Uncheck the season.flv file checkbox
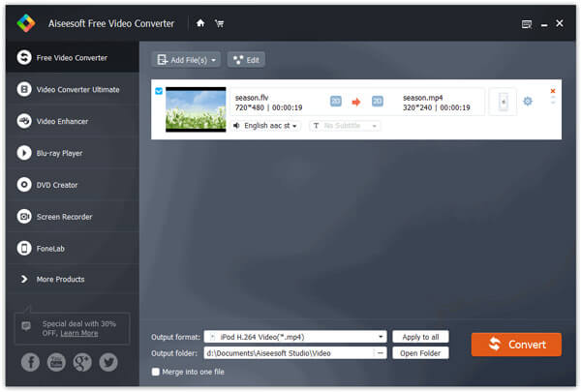This screenshot has width=581, height=392. [x=159, y=91]
